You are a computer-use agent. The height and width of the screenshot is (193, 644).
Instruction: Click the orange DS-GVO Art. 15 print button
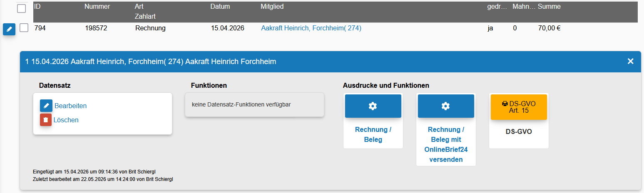pyautogui.click(x=519, y=107)
